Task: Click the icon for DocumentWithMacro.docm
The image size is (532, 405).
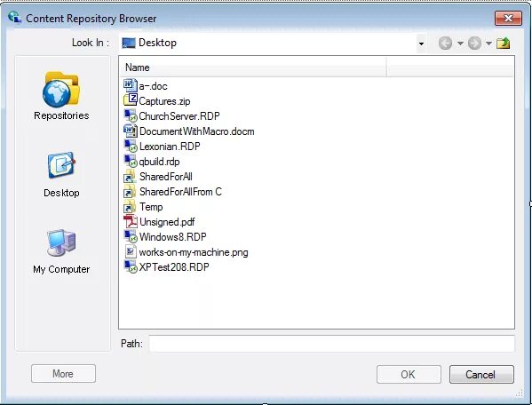Action: tap(131, 131)
